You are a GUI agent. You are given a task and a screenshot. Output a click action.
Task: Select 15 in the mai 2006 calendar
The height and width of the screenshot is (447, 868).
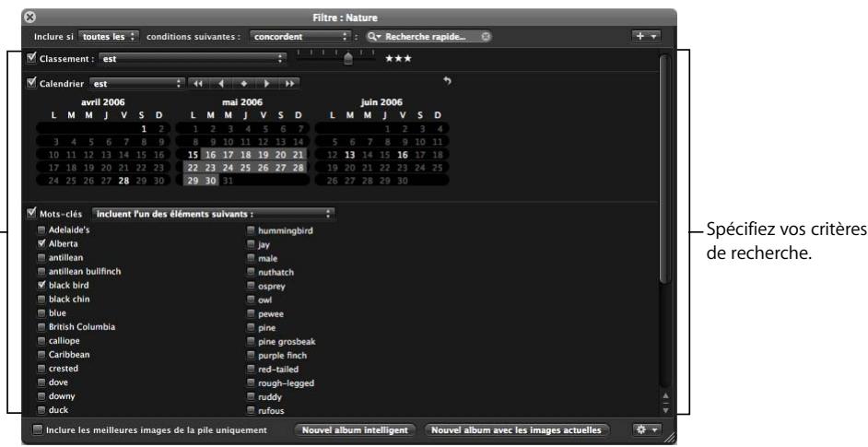click(x=193, y=155)
